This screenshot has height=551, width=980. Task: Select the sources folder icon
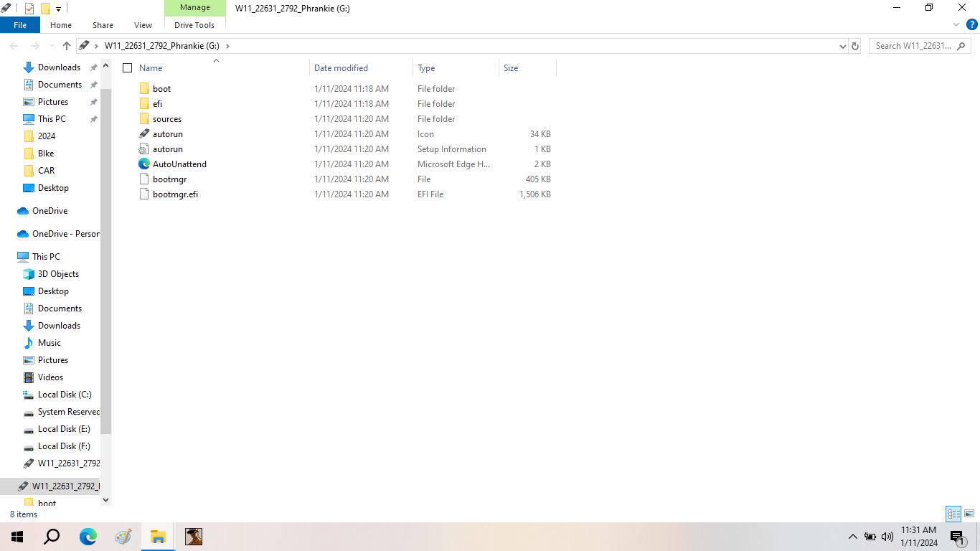coord(144,119)
